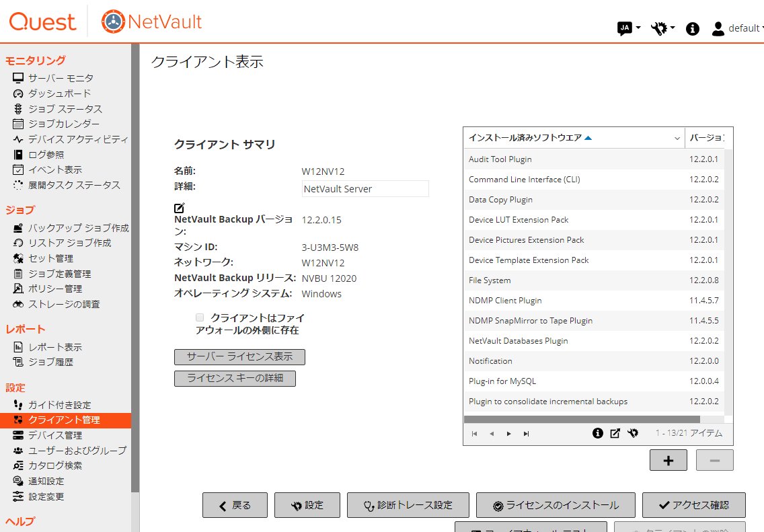The image size is (764, 532).
Task: Click the edit pencil icon below 詳細
Action: tap(180, 208)
